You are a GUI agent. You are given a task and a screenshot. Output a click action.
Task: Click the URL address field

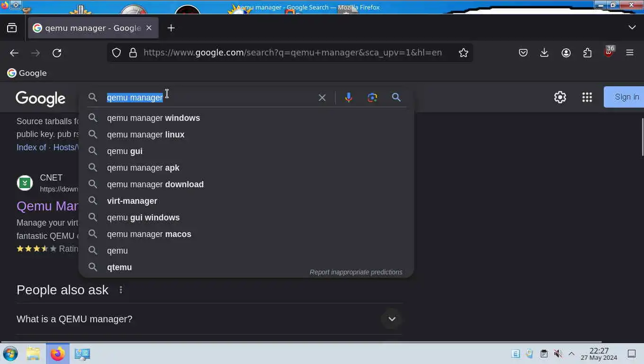tap(293, 53)
